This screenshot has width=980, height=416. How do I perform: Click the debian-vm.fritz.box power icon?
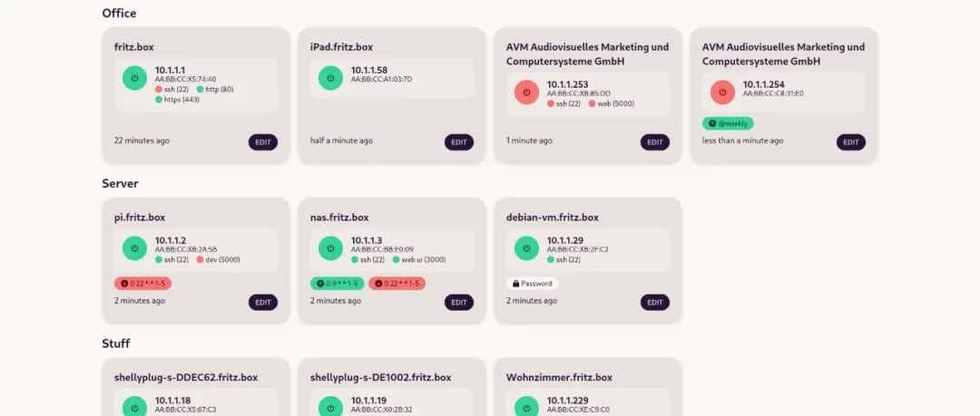click(526, 247)
